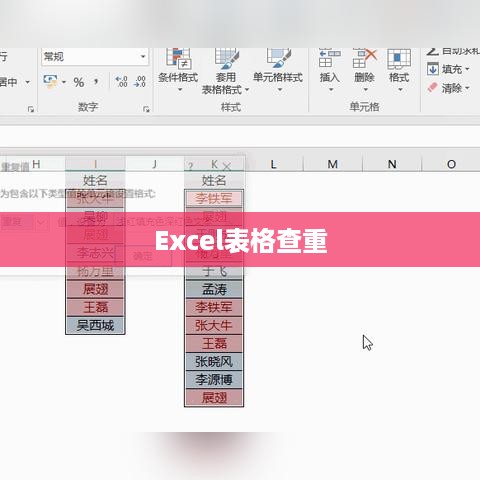Select cell 王磊 in column I

coord(95,307)
